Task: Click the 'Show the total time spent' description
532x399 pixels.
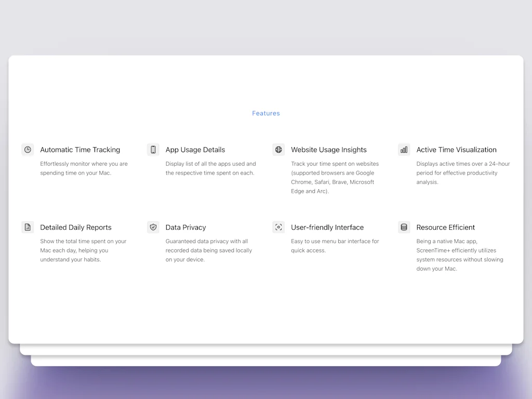Action: [83, 250]
